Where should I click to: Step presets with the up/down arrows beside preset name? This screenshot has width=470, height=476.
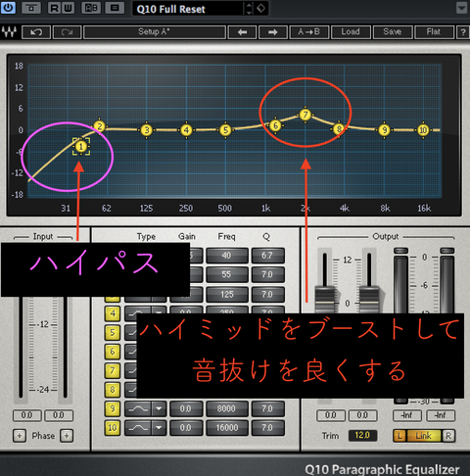point(249,9)
